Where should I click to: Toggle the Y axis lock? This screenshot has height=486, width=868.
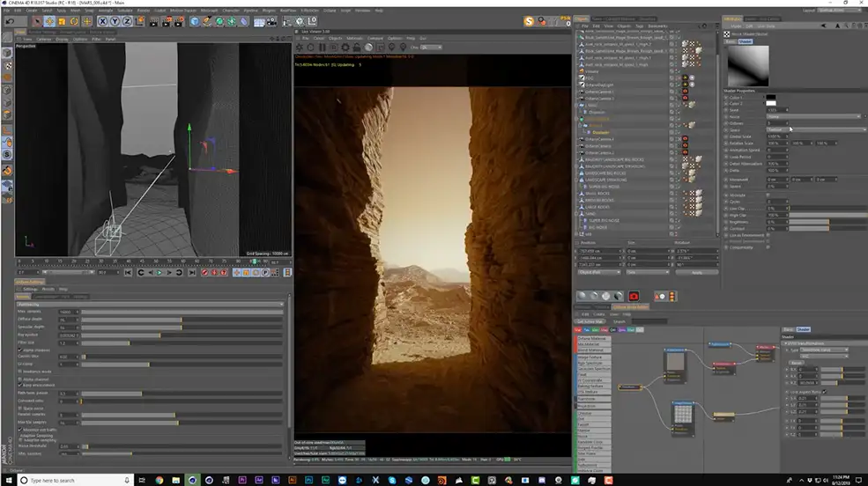tap(115, 21)
